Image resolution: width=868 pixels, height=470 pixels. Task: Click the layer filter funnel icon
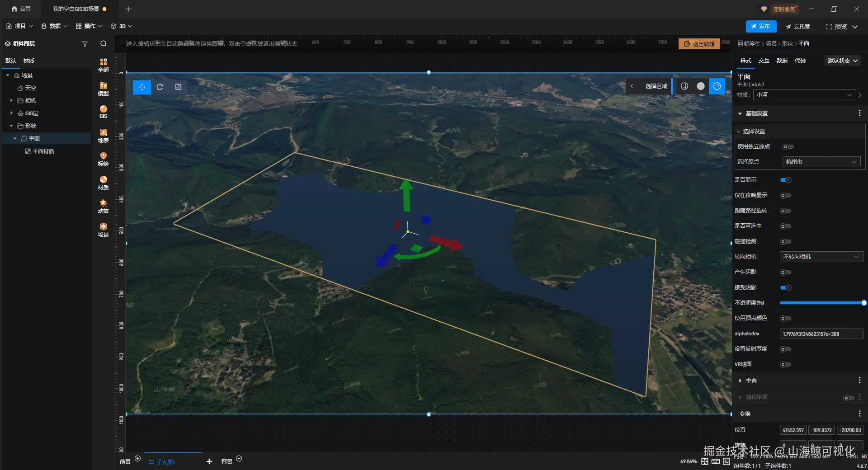pyautogui.click(x=85, y=44)
